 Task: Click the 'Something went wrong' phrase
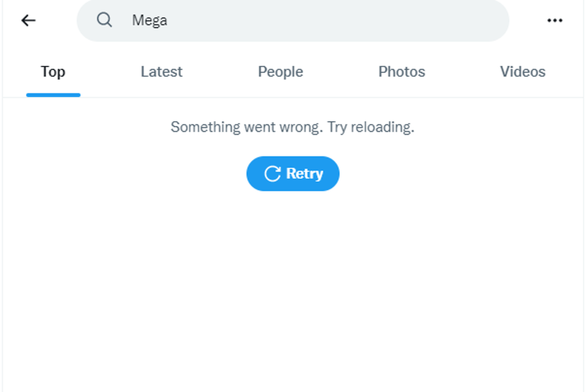(x=246, y=127)
